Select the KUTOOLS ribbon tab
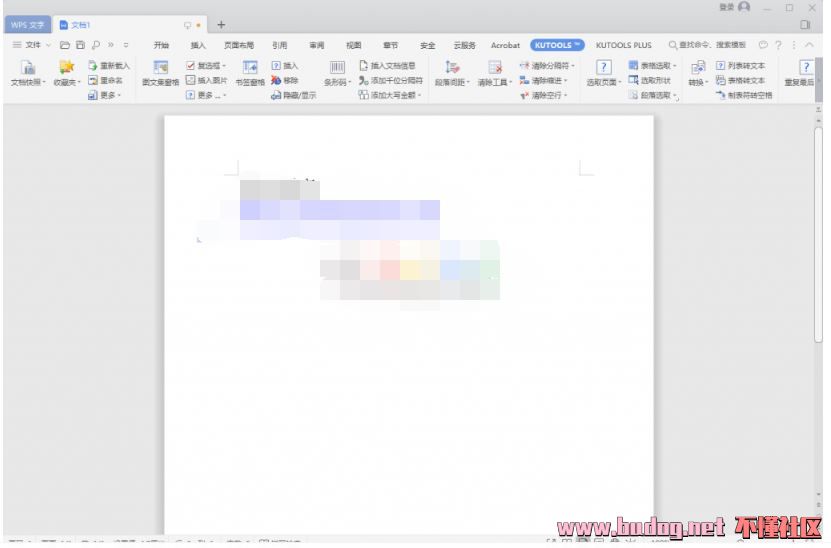The height and width of the screenshot is (548, 831). 557,45
